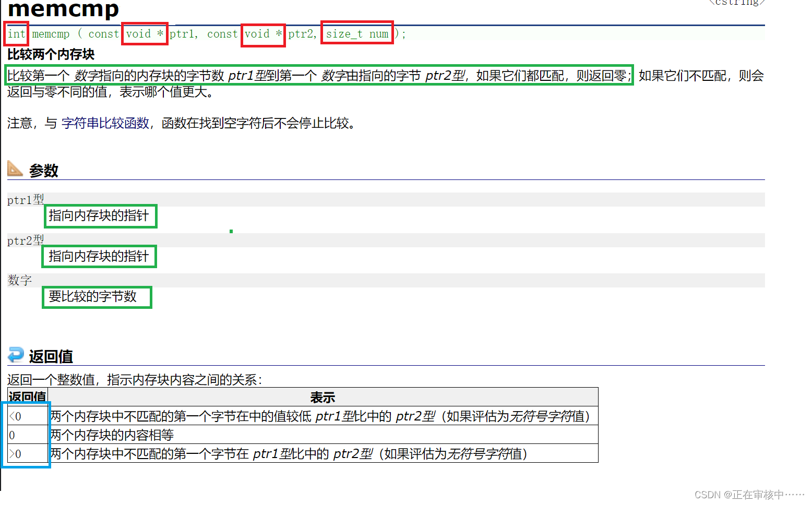Screen dimensions: 812x505
Task: Click the memcmp page title
Action: click(64, 9)
